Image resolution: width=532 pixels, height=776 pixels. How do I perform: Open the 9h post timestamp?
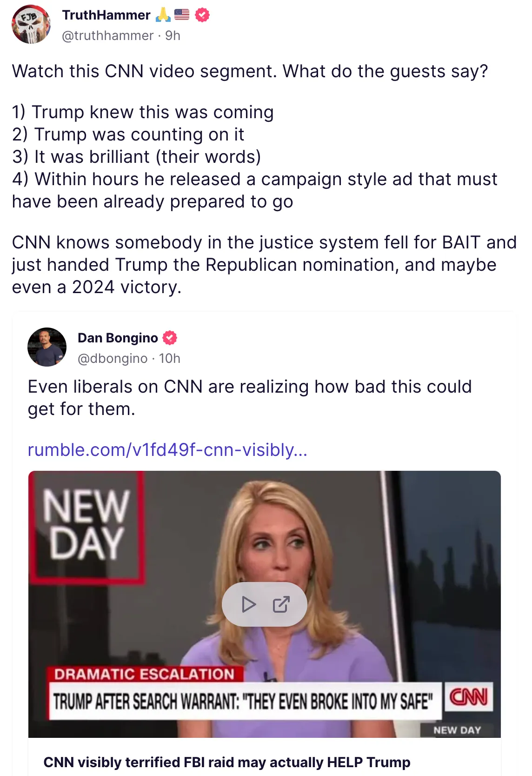173,35
